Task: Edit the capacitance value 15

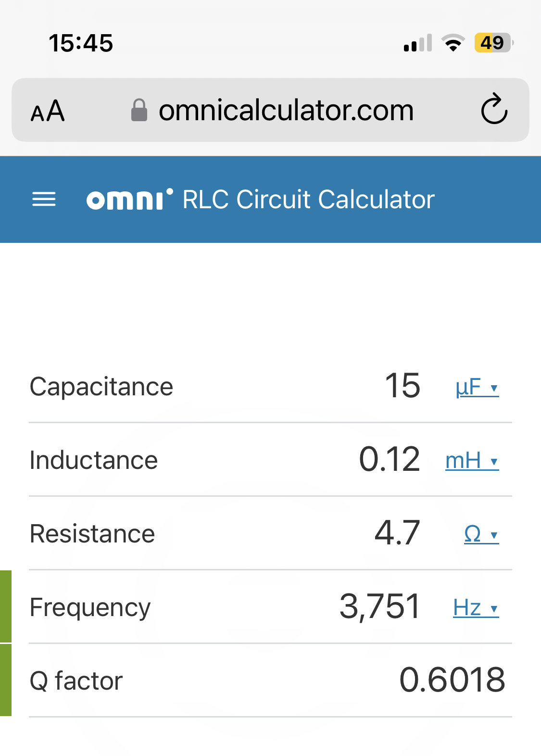Action: tap(403, 386)
